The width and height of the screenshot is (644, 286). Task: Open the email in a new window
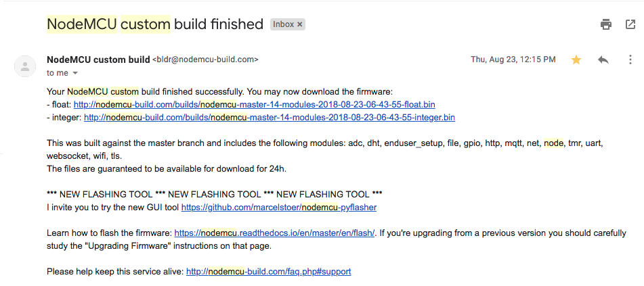click(x=630, y=24)
